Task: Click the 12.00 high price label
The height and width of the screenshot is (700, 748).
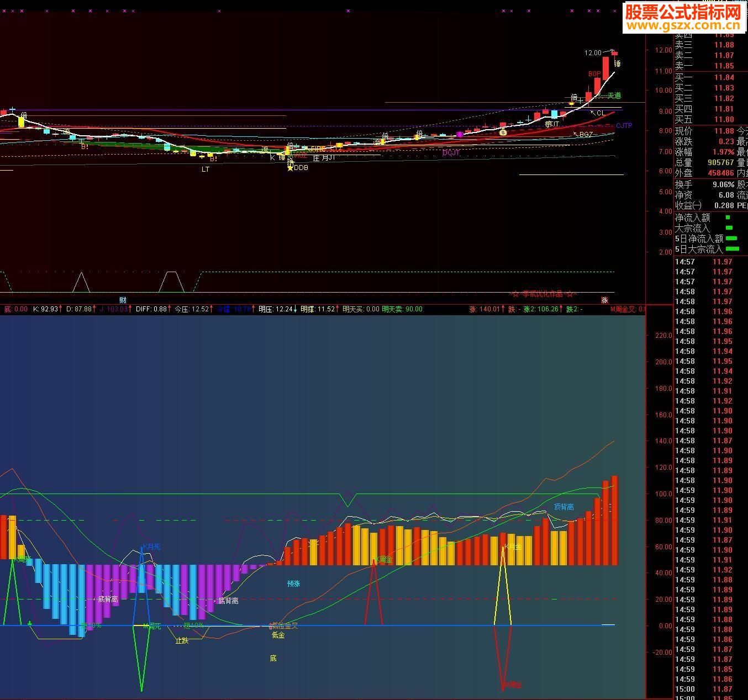Action: click(x=593, y=53)
